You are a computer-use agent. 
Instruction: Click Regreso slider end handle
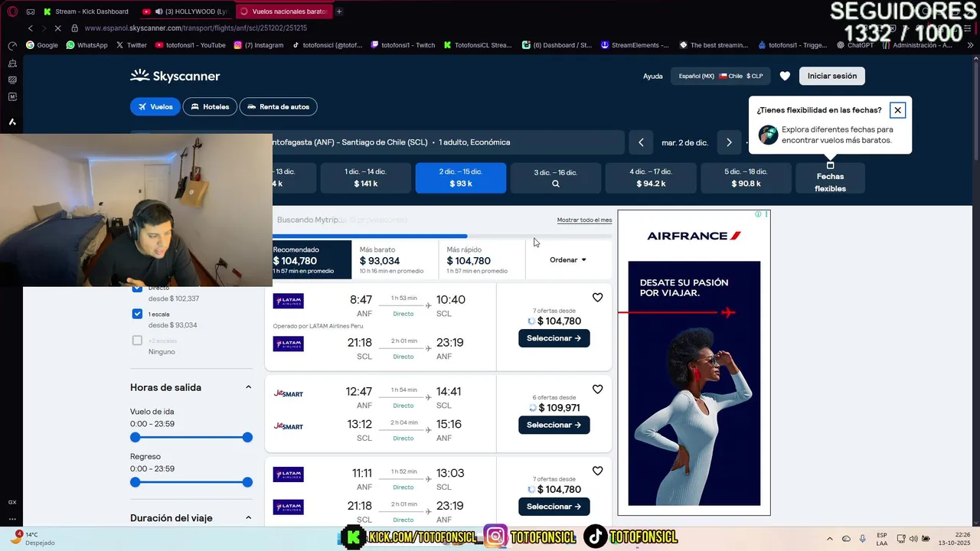click(247, 482)
